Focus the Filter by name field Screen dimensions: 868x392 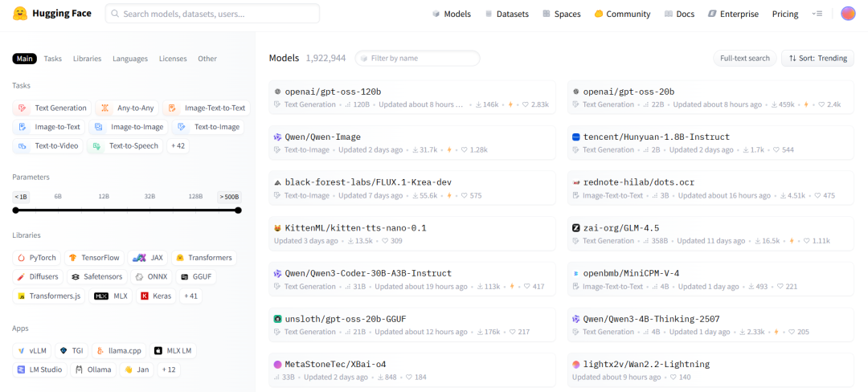click(417, 58)
